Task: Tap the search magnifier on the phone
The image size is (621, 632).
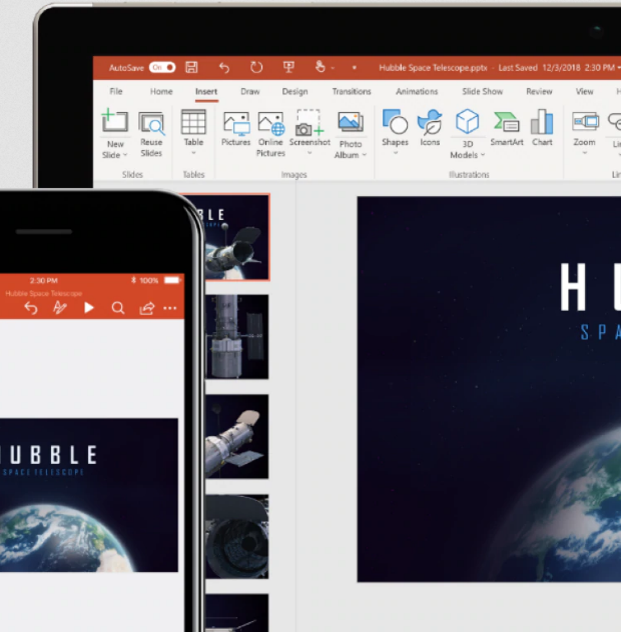Action: coord(118,308)
